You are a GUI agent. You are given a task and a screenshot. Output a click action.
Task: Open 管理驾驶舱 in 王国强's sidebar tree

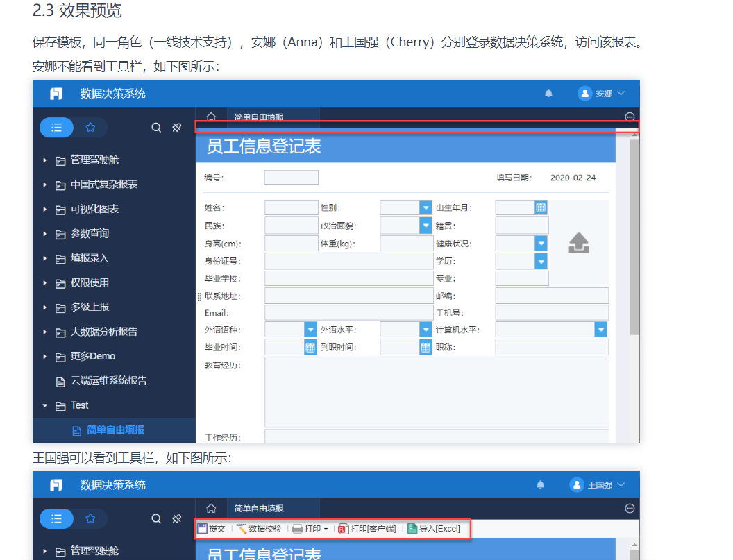[94, 551]
